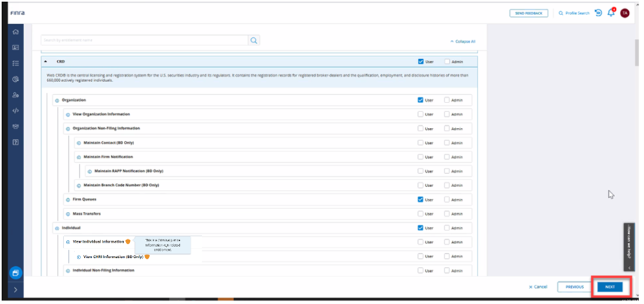Expand the Organization tree node
Image resolution: width=644 pixels, height=304 pixels.
click(57, 100)
